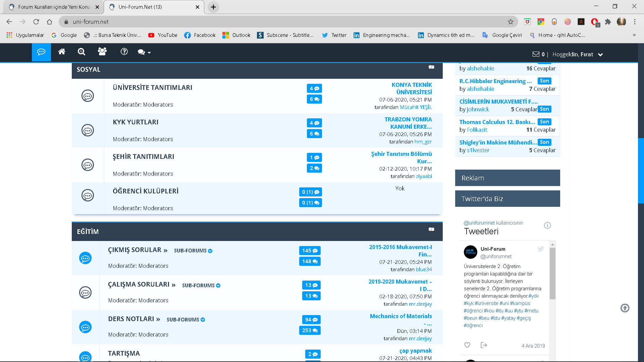The height and width of the screenshot is (362, 644).
Task: Click the tweet share icon
Action: point(484,345)
